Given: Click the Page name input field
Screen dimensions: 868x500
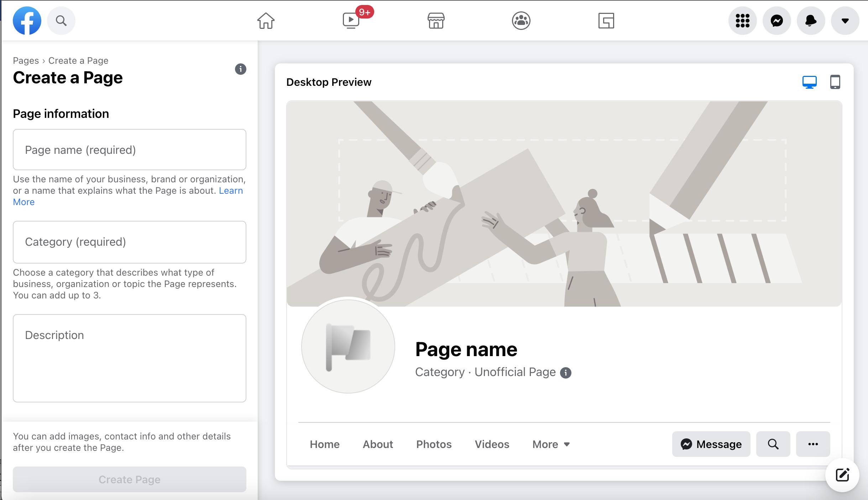Looking at the screenshot, I should pos(129,150).
